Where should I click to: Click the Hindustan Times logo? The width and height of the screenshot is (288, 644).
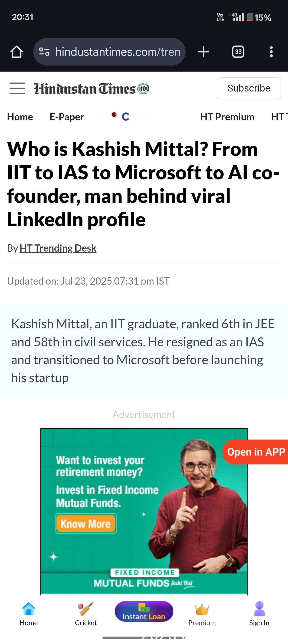pyautogui.click(x=92, y=89)
